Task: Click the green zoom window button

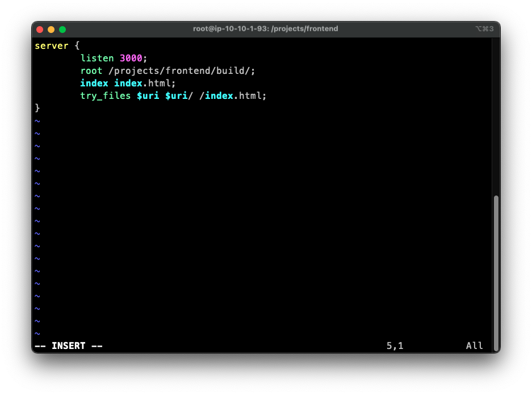Action: 62,29
